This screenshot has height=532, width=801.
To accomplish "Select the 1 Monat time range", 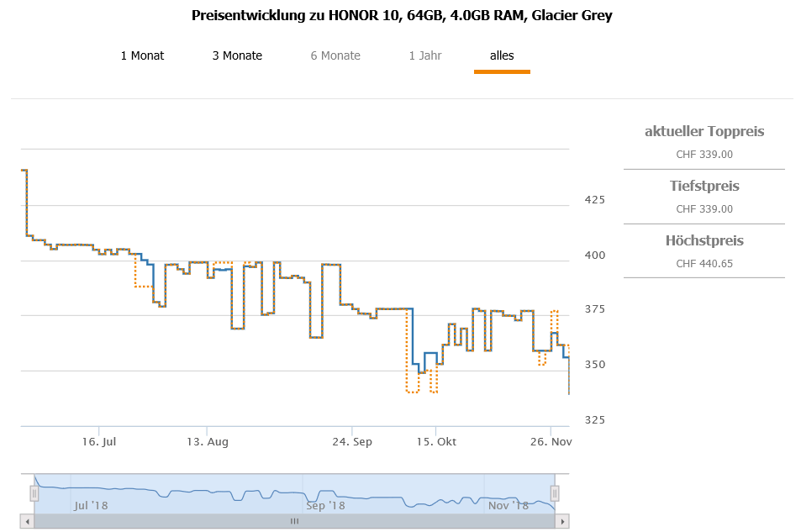I will coord(142,55).
